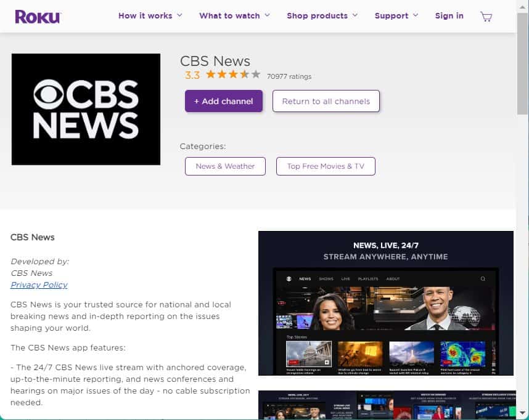The height and width of the screenshot is (420, 529).
Task: Open the second app screenshot preview
Action: point(385,405)
